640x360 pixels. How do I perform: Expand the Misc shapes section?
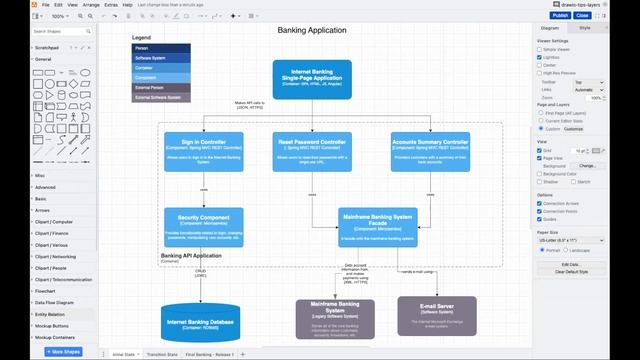tap(40, 176)
